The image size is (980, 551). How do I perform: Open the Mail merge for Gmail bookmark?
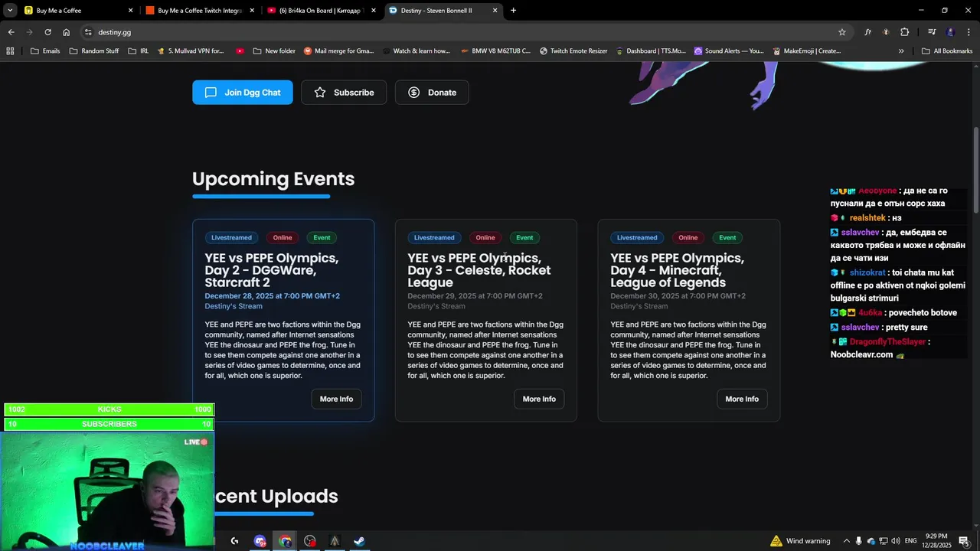click(339, 51)
